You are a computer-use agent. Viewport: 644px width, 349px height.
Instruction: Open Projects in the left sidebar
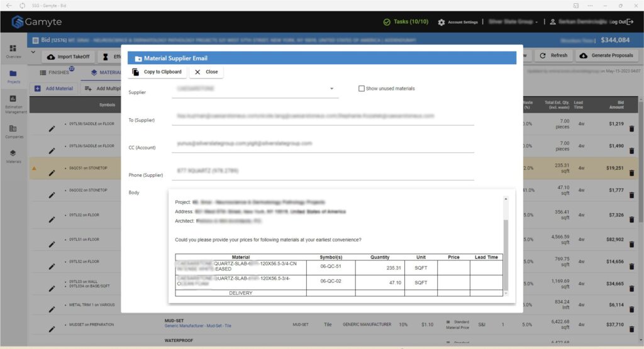[13, 76]
